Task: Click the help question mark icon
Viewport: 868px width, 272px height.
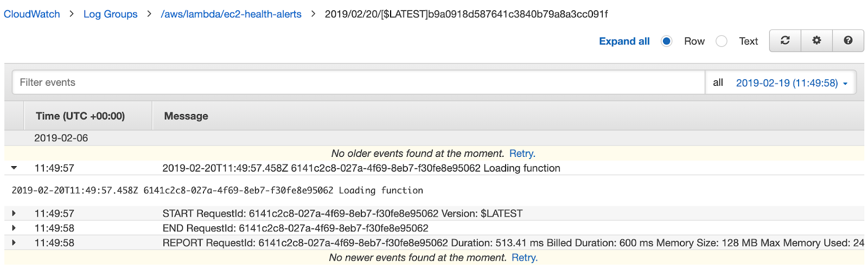Action: (848, 41)
